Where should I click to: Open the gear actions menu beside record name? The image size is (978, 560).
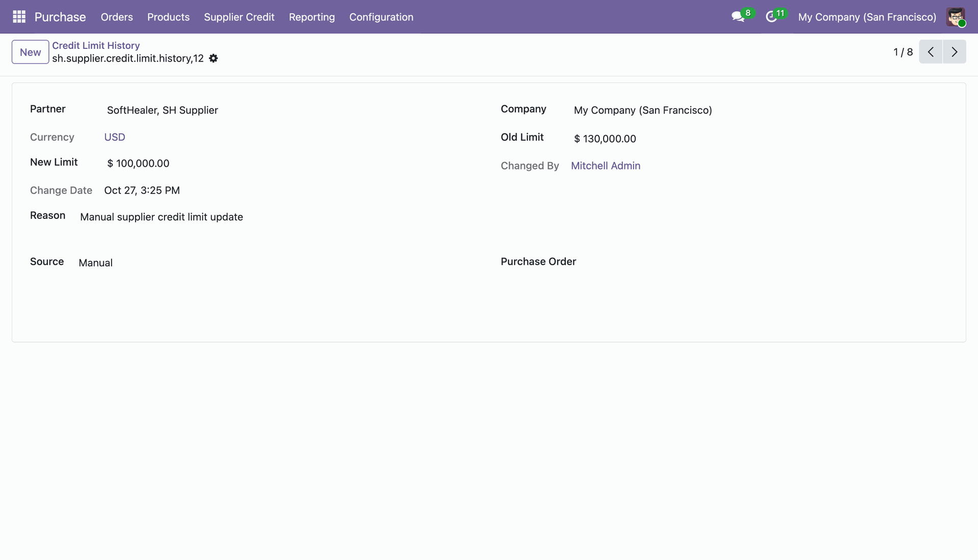[213, 59]
